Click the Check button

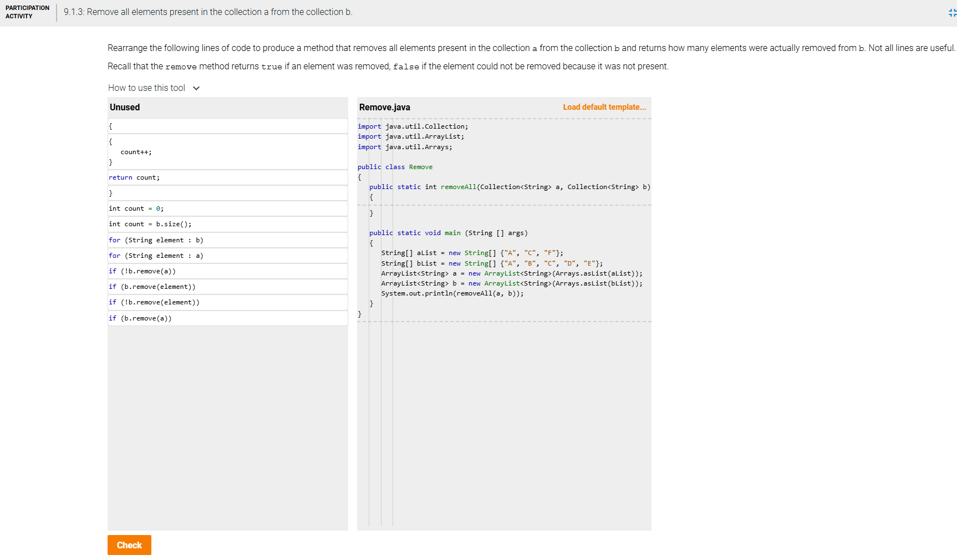pos(129,545)
